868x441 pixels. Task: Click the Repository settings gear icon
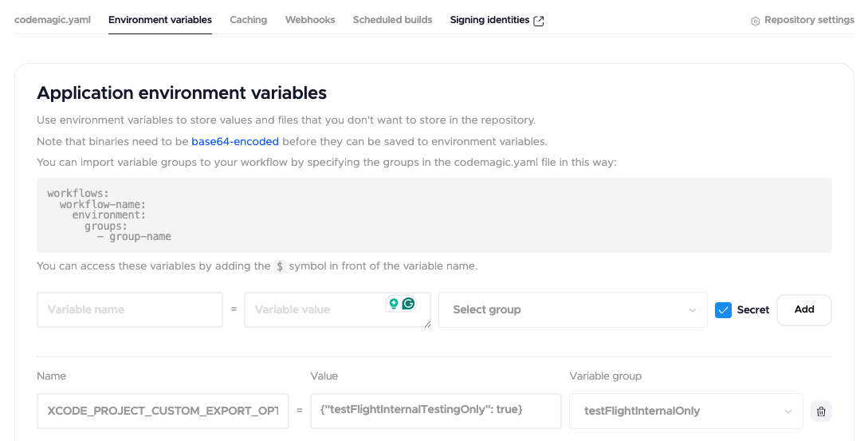point(755,21)
